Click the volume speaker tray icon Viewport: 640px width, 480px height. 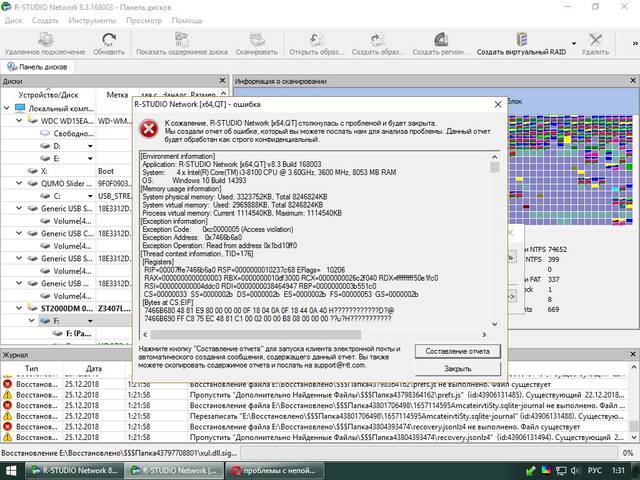[x=576, y=471]
